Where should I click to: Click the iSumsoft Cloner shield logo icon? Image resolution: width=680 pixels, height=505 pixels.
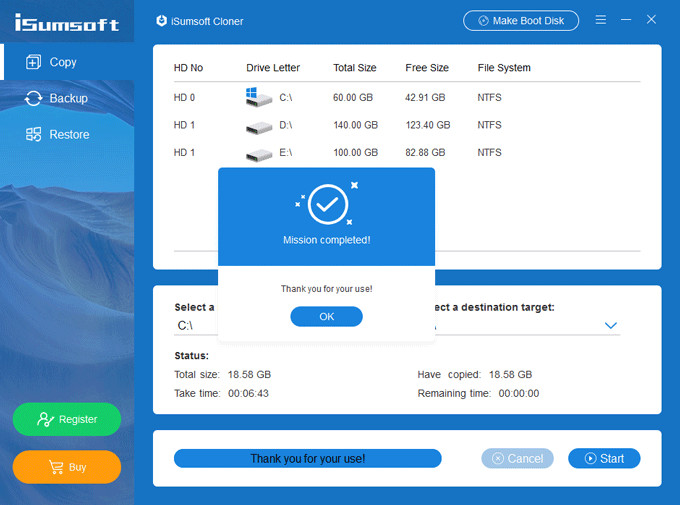161,21
